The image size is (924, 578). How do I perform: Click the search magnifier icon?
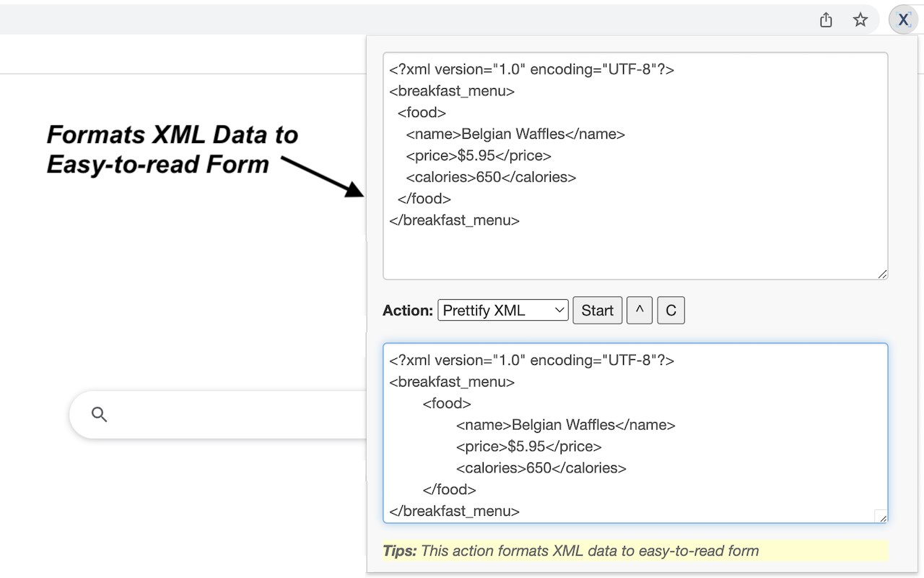click(100, 415)
